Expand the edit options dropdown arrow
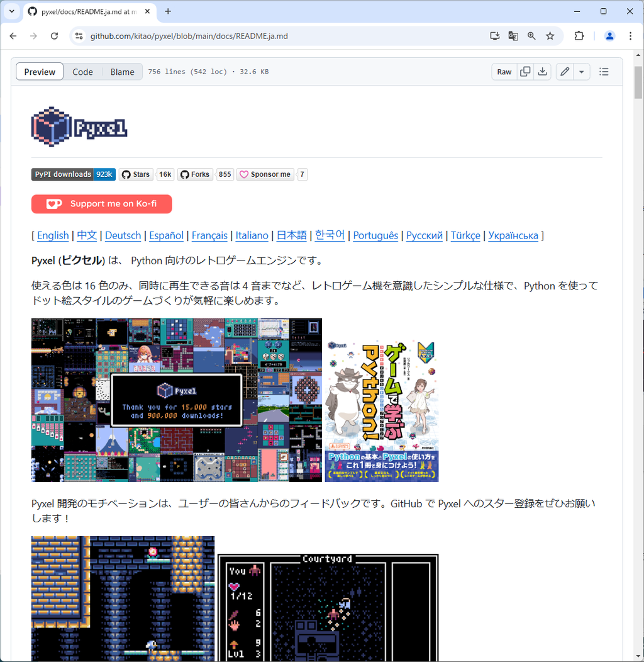The height and width of the screenshot is (662, 644). 582,72
